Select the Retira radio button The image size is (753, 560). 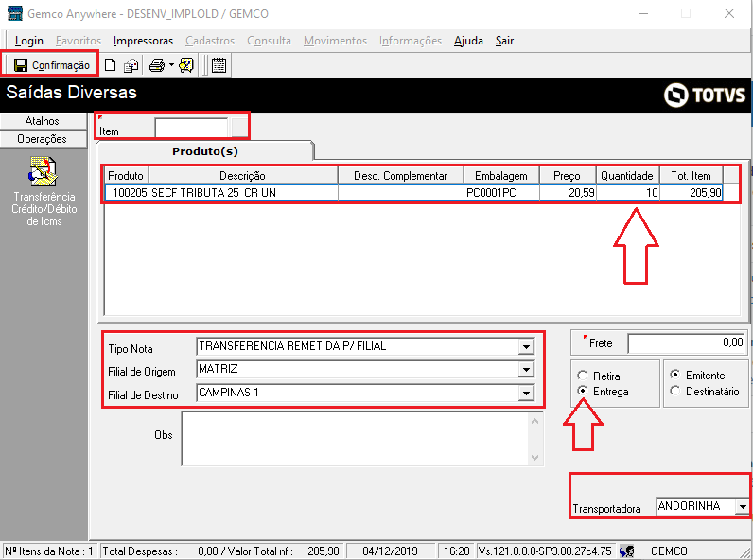pyautogui.click(x=583, y=376)
